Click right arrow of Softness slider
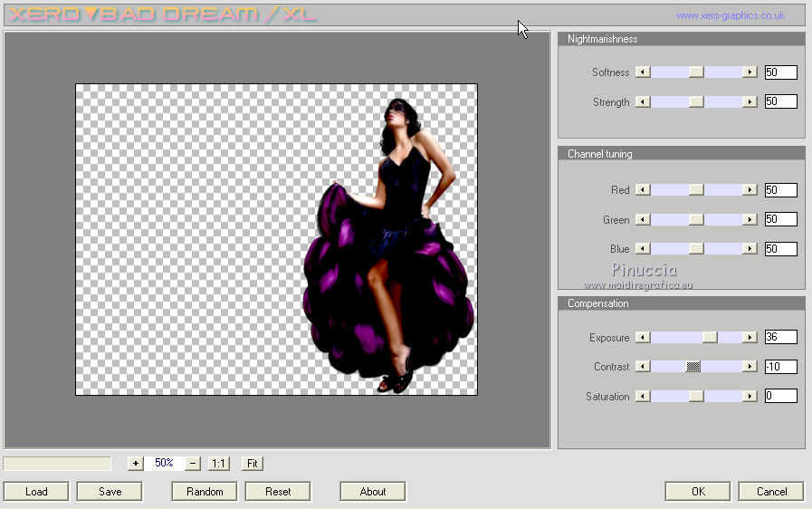812x509 pixels. point(750,72)
